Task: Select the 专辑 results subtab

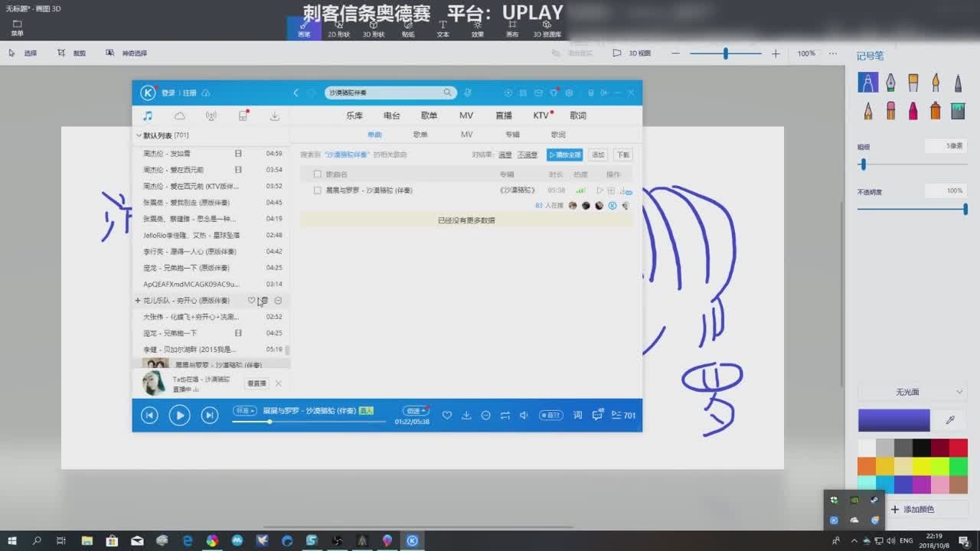Action: 512,135
